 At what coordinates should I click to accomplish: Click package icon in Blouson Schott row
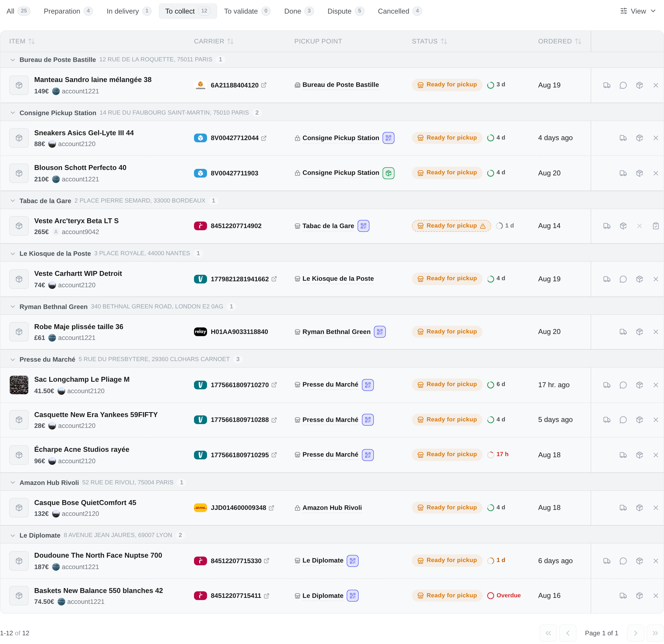tap(639, 173)
